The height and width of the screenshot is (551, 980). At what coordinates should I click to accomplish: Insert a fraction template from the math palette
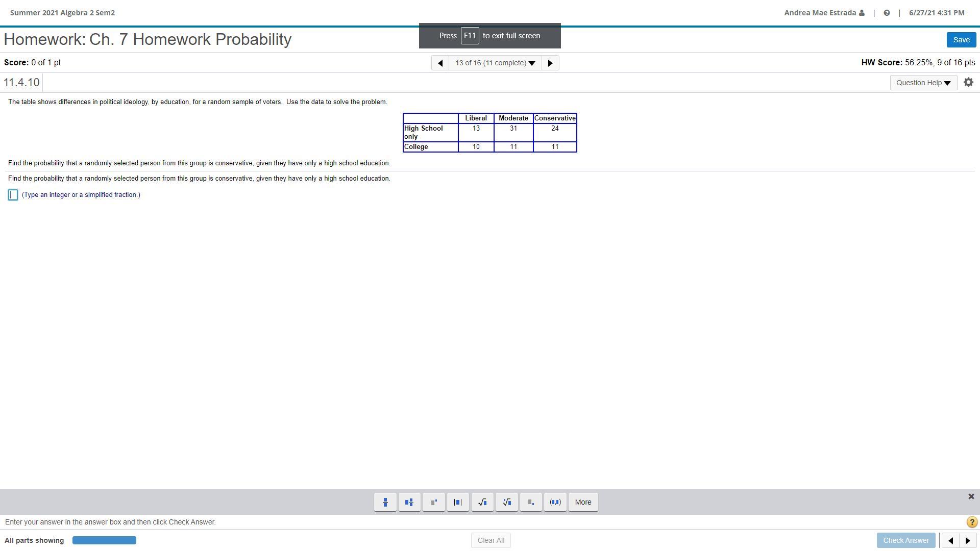tap(385, 502)
